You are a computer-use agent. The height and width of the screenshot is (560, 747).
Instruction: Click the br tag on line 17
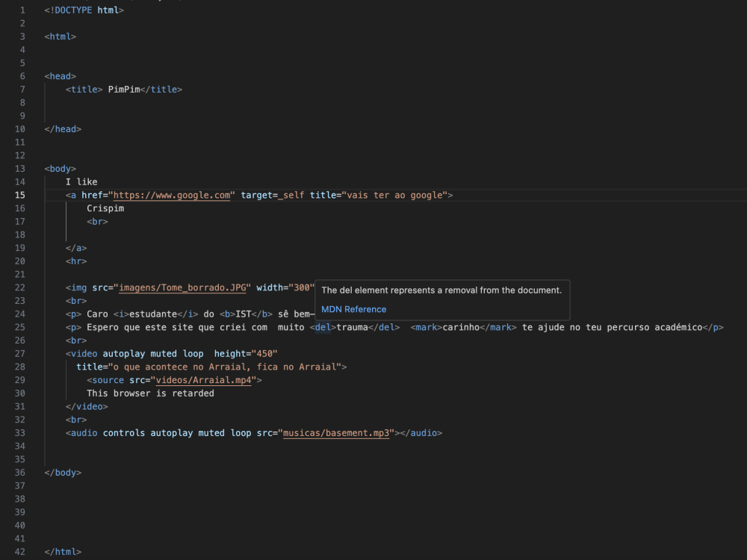coord(97,222)
